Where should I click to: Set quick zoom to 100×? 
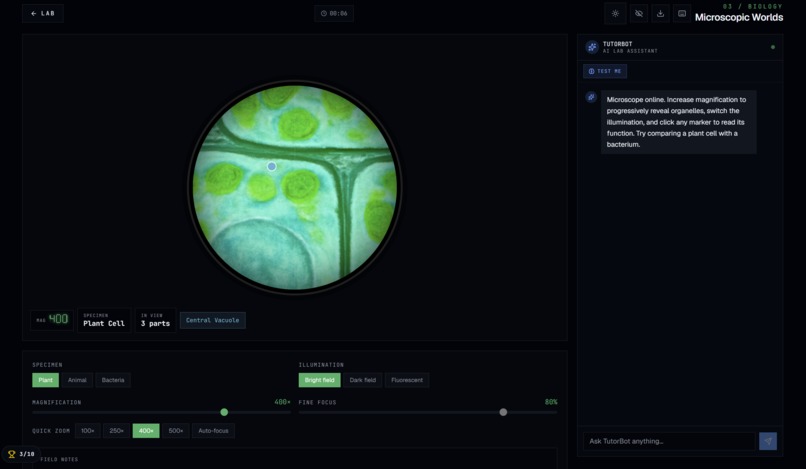tap(87, 430)
